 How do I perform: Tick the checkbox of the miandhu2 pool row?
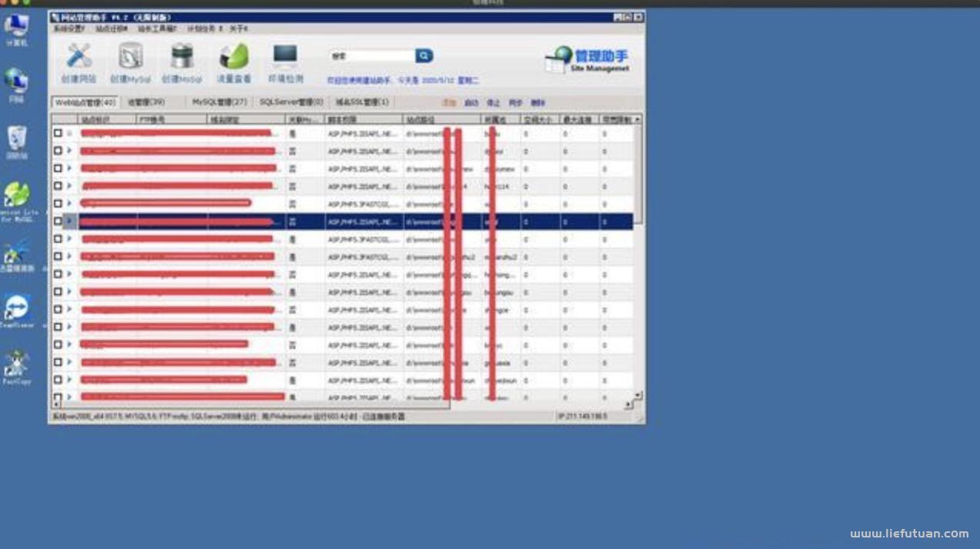click(x=58, y=257)
